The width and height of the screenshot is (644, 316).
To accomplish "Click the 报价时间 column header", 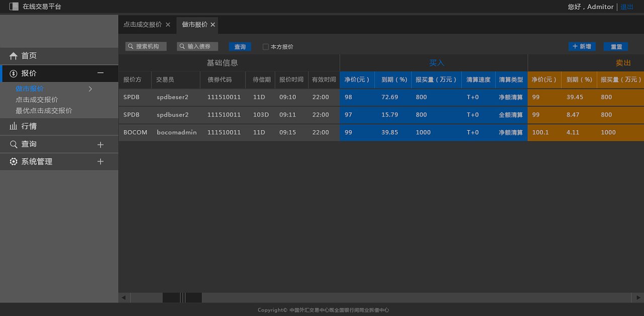I will click(291, 80).
